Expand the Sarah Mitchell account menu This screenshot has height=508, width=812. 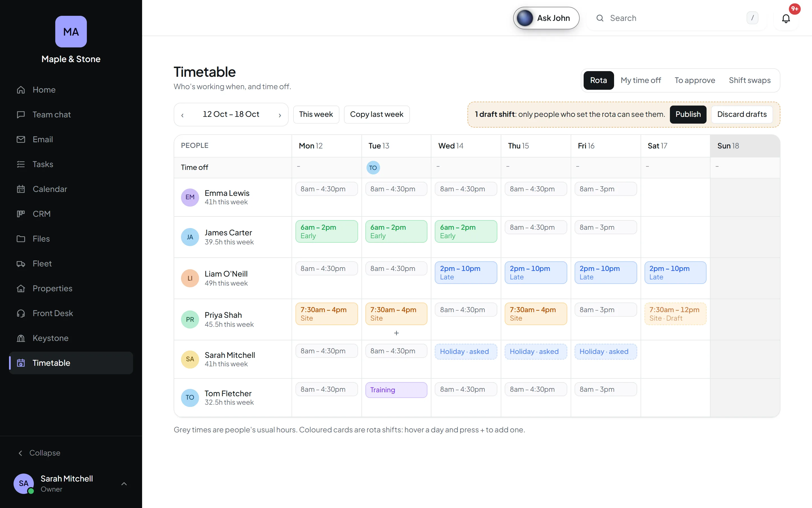click(x=124, y=484)
